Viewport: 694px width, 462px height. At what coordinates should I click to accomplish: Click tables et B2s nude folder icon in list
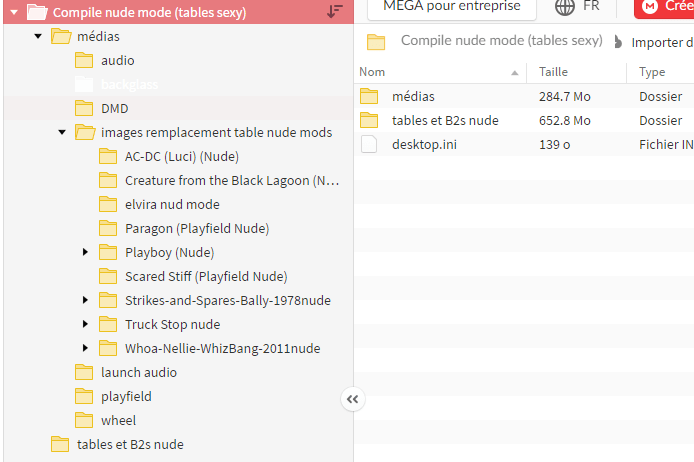pos(370,120)
